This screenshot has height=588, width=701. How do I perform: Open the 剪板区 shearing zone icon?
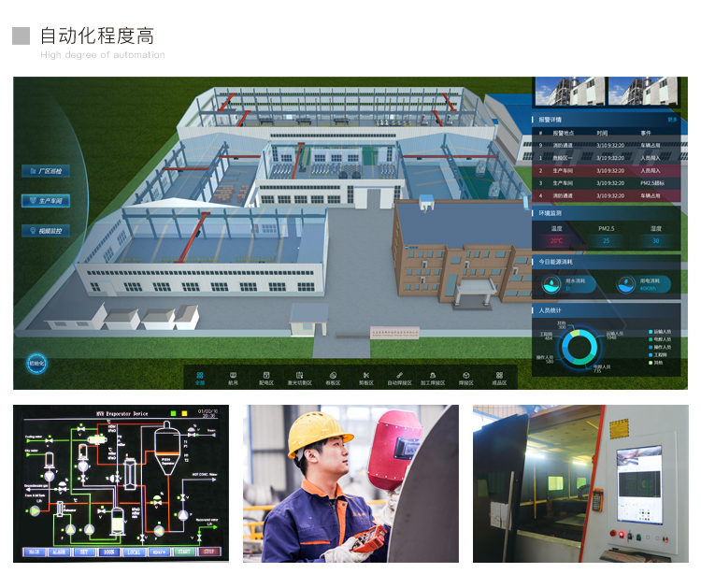coord(365,377)
